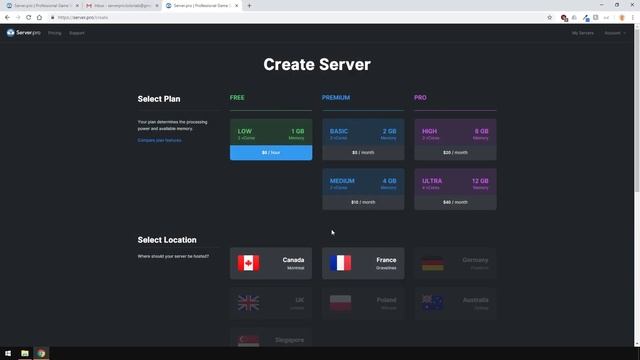The height and width of the screenshot is (360, 640).
Task: Go to My Servers in header
Action: (x=582, y=33)
